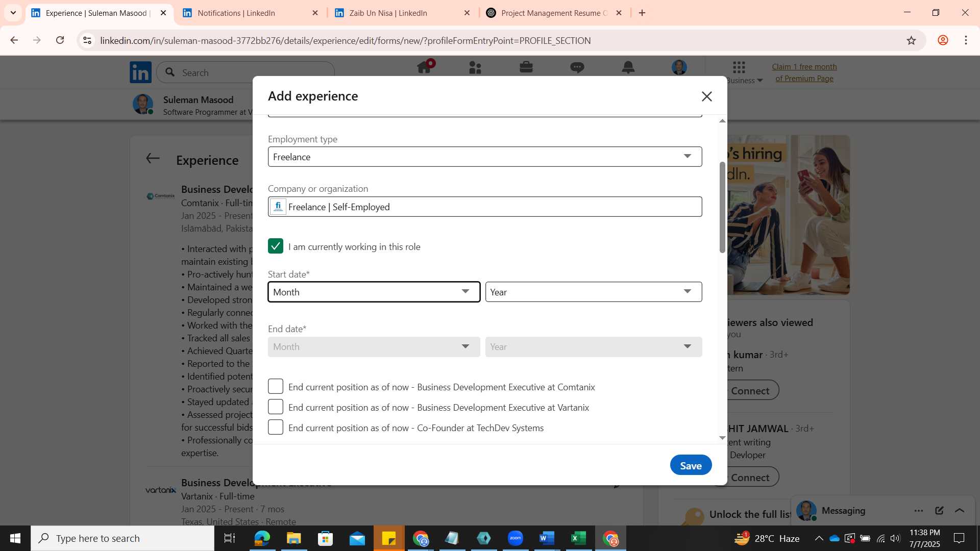
Task: Click LinkedIn Search box
Action: pos(246,72)
